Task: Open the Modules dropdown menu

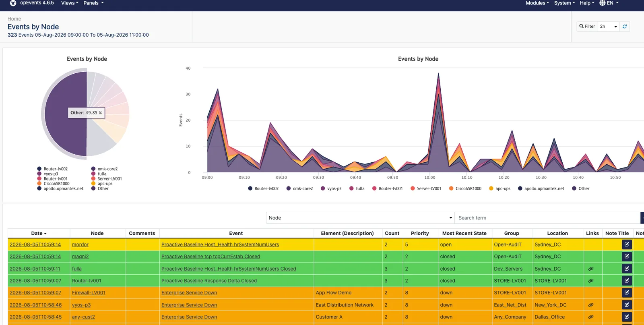Action: click(x=537, y=3)
